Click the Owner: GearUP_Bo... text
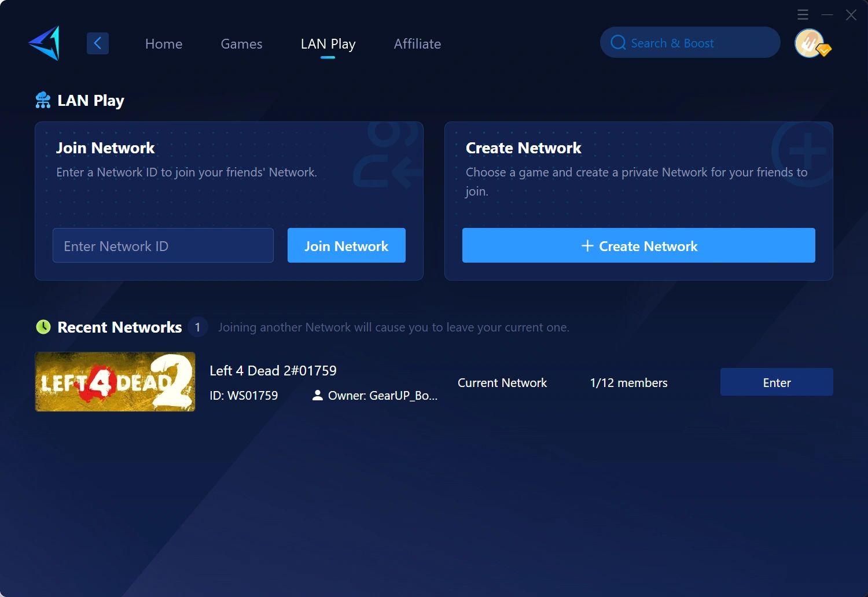This screenshot has width=868, height=597. (x=382, y=396)
